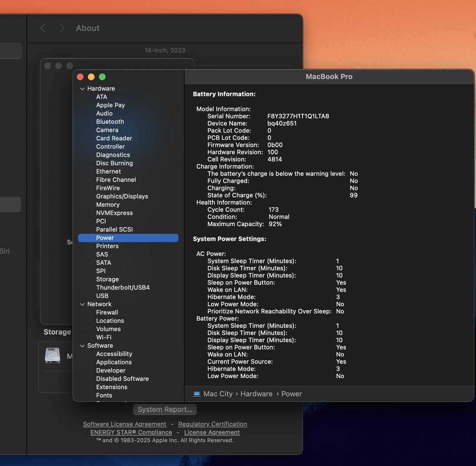Image resolution: width=476 pixels, height=466 pixels.
Task: Go forward in the About window
Action: [62, 28]
